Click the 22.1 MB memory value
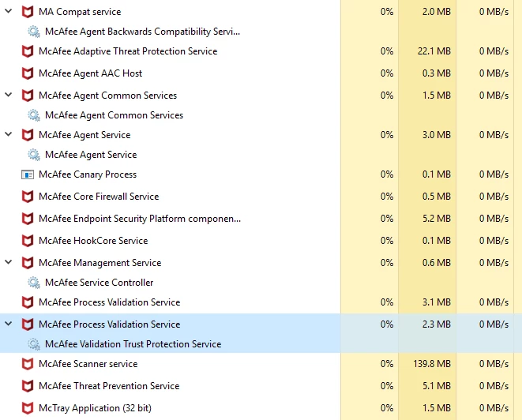The height and width of the screenshot is (420, 522). point(434,51)
